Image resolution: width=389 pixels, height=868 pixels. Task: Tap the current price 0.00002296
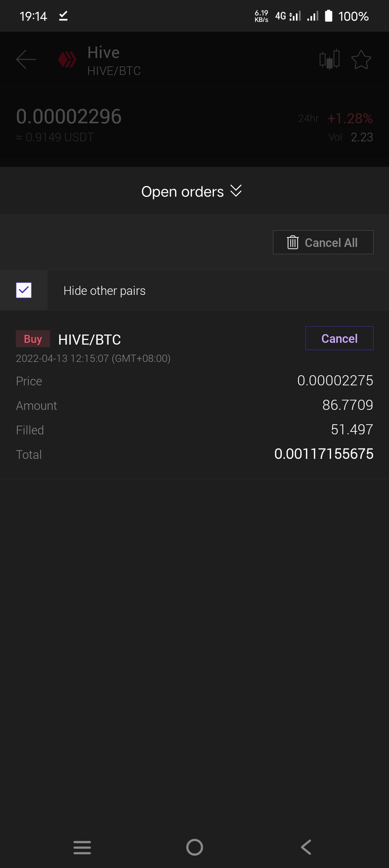coord(69,116)
